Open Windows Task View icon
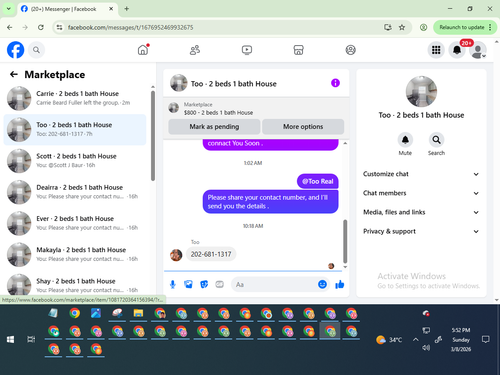Screen dimensions: 500x375 (31, 339)
